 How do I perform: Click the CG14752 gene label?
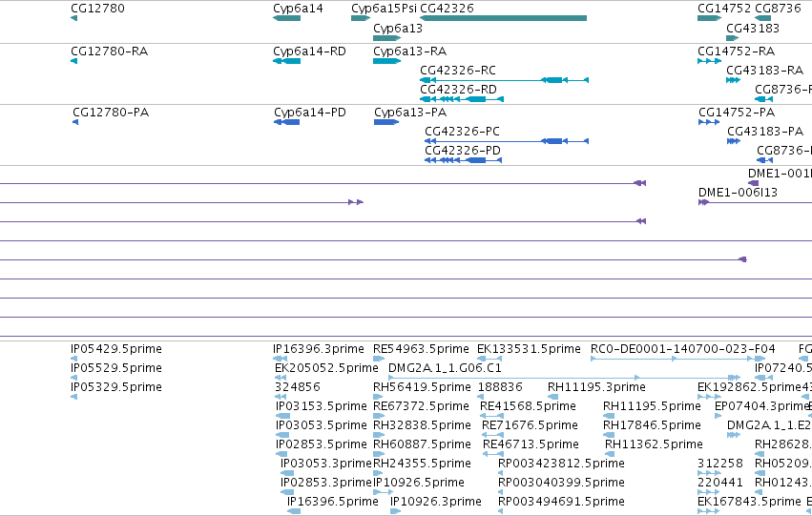coord(724,9)
